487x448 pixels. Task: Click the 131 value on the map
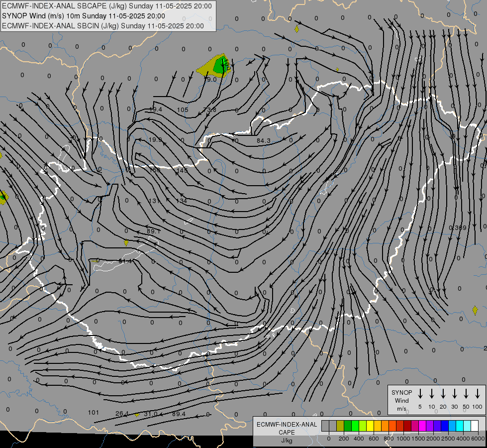point(154,201)
